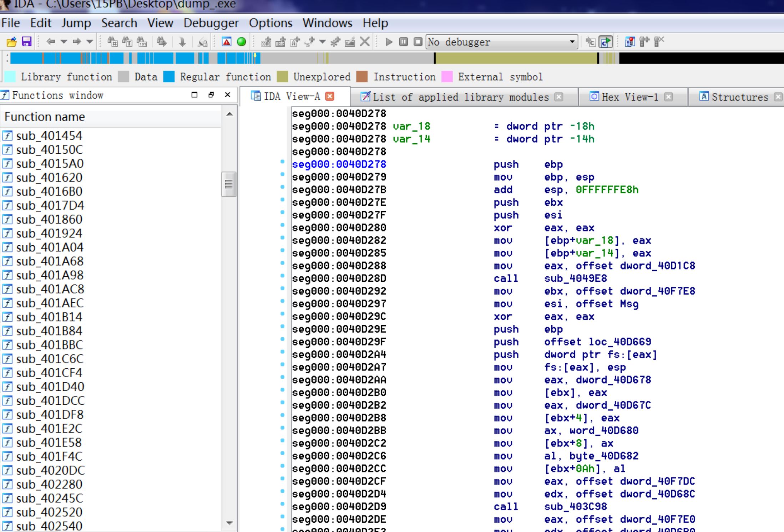
Task: Click the breakpoint list toolbar icon
Action: tap(629, 42)
